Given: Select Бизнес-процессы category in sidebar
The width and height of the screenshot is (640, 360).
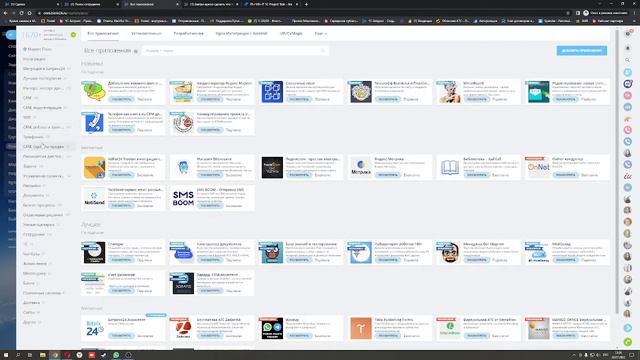Looking at the screenshot, I should coord(39,205).
